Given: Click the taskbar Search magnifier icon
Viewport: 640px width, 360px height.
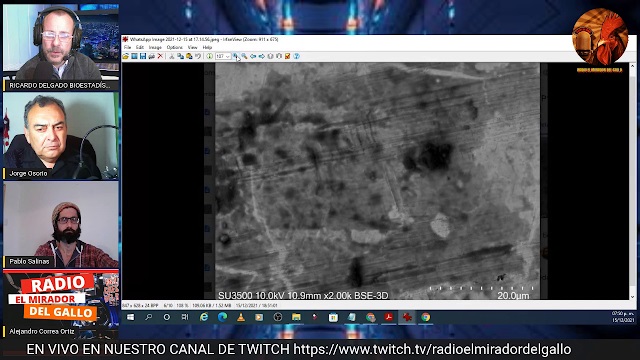Looking at the screenshot, I should 149,317.
